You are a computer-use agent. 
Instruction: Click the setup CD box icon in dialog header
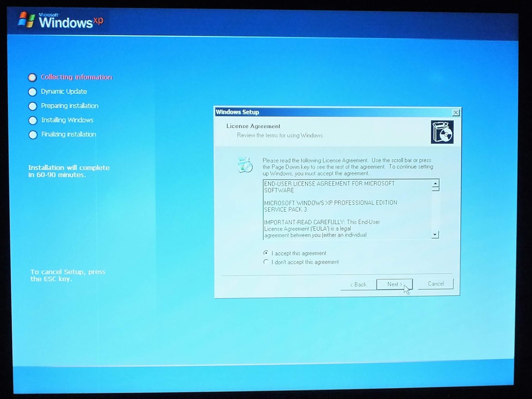pyautogui.click(x=442, y=132)
